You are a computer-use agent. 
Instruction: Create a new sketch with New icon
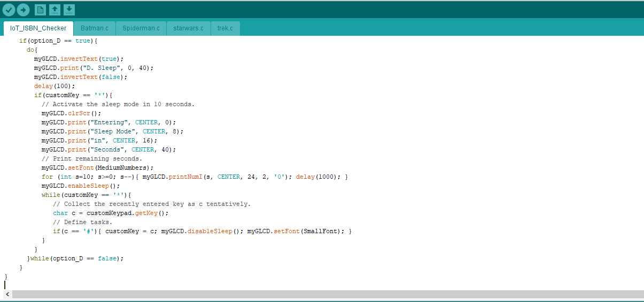(40, 10)
